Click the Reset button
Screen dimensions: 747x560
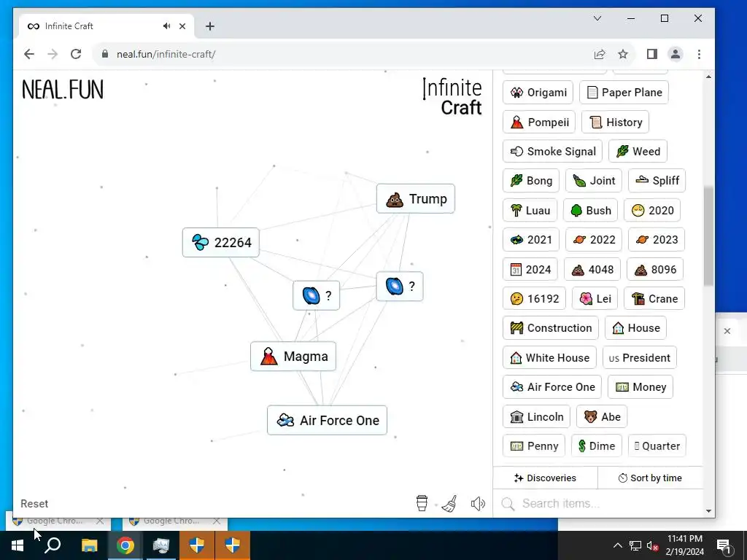[34, 503]
